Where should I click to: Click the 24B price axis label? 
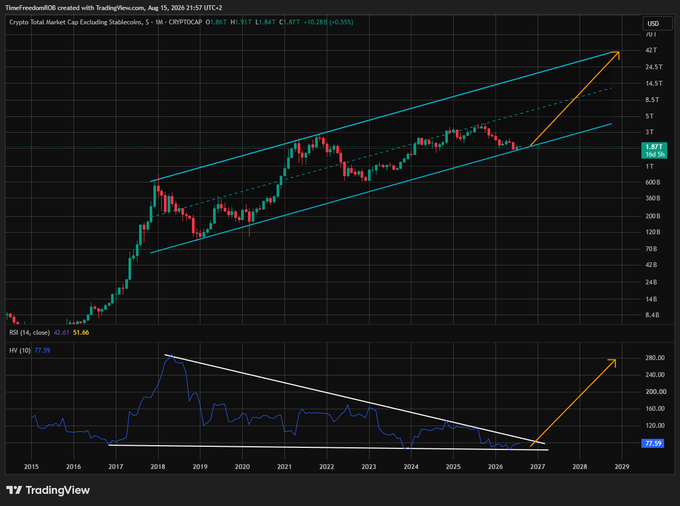coord(651,282)
